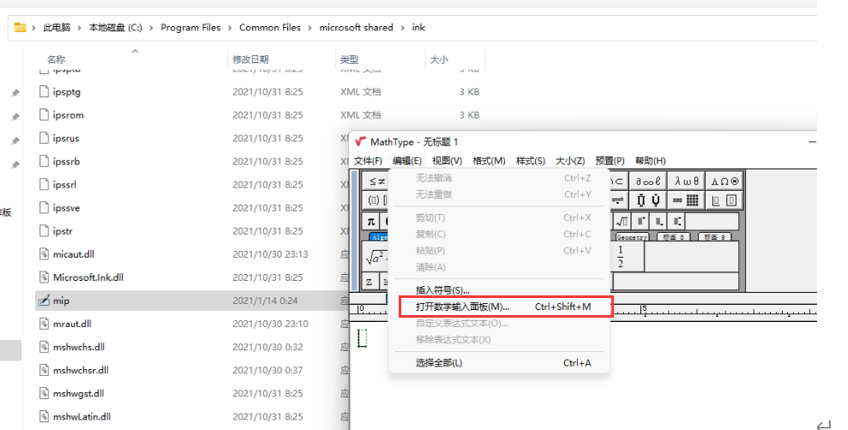Expand chevron after 此电脑 in breadcrumb
Viewport: 848px width, 430px height.
tap(80, 28)
